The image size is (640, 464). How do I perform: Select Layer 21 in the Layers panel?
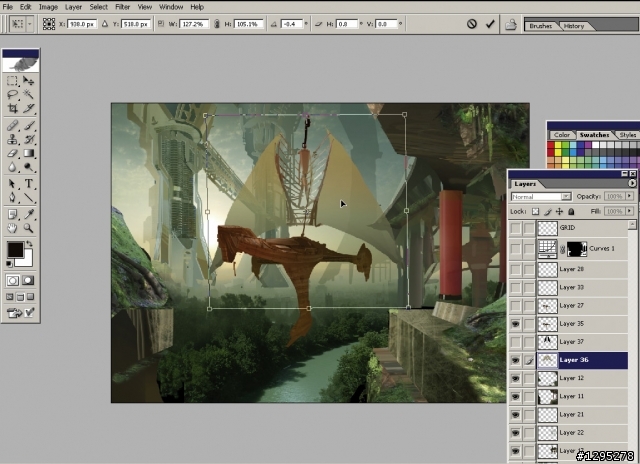(x=582, y=415)
